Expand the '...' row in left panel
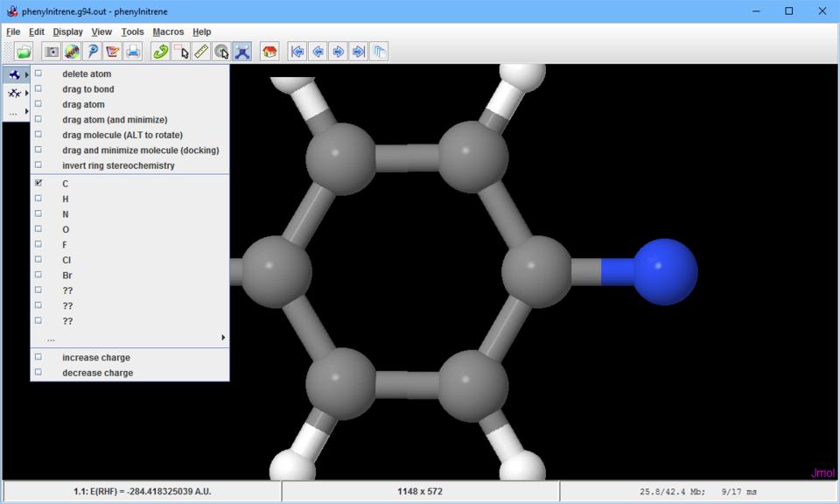 [x=16, y=112]
